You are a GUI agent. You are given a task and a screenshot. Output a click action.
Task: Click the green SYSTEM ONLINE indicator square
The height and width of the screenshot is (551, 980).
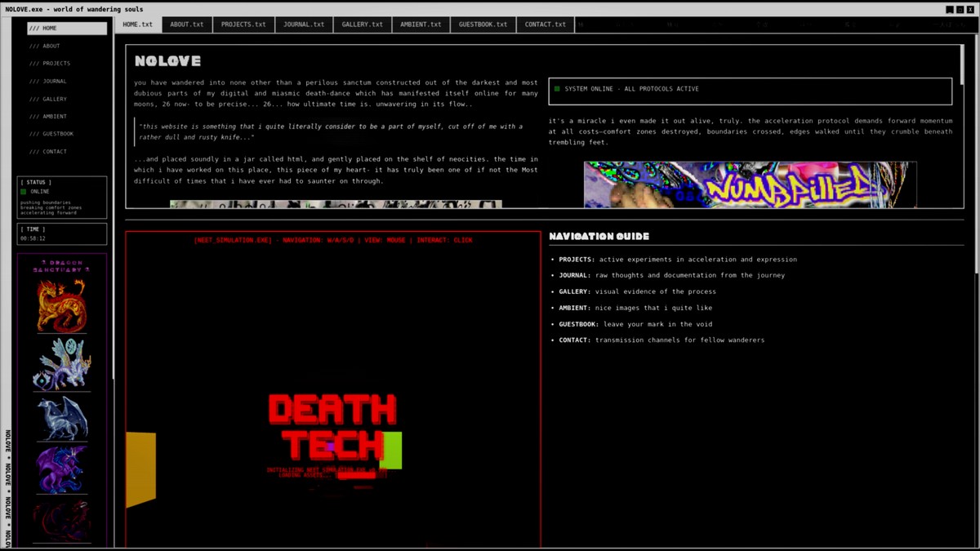click(557, 89)
